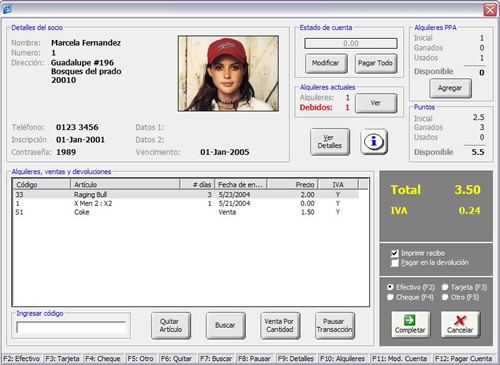Close the window with red X
Image resolution: width=500 pixels, height=365 pixels.
490,9
